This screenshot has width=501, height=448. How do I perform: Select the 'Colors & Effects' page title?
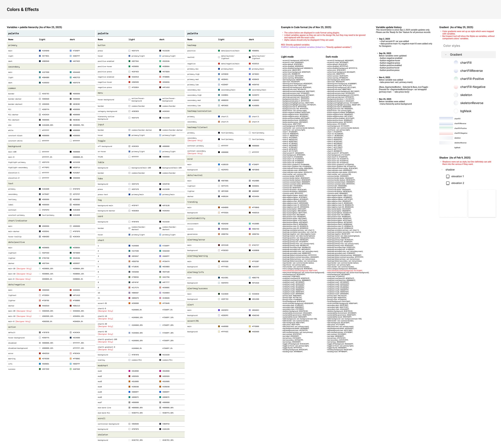pyautogui.click(x=22, y=10)
